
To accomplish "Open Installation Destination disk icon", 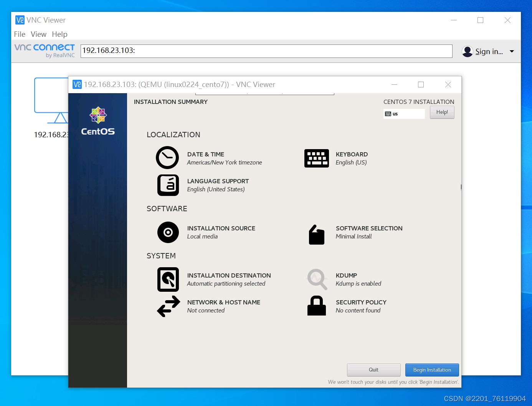I will click(168, 279).
